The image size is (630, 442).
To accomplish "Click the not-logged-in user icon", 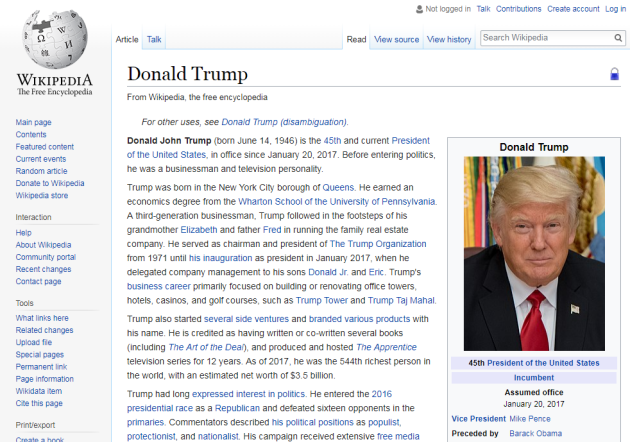I will 419,9.
